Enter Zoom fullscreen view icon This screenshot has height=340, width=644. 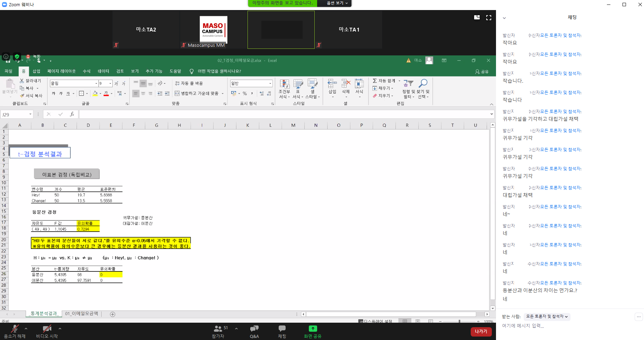pyautogui.click(x=489, y=18)
